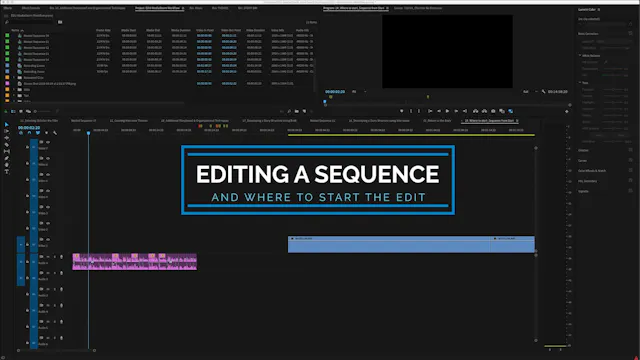
Task: Toggle the eye output for Video 4
Action: (x=48, y=191)
